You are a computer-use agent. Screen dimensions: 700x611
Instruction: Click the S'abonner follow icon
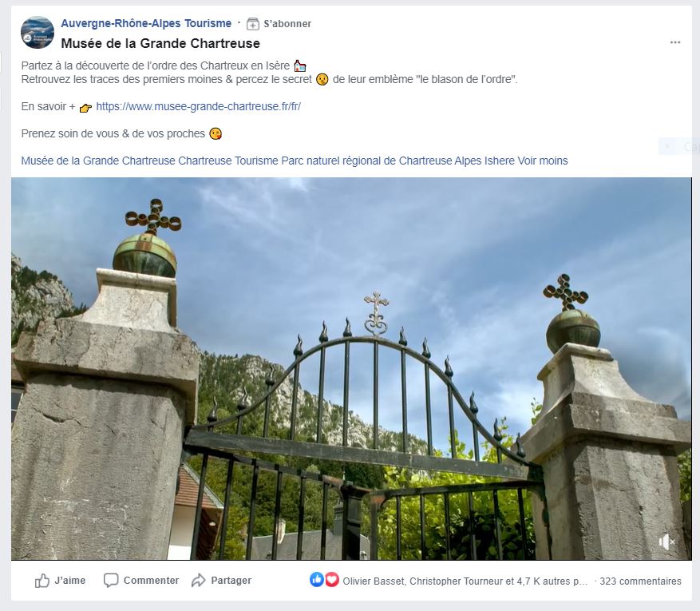coord(253,24)
